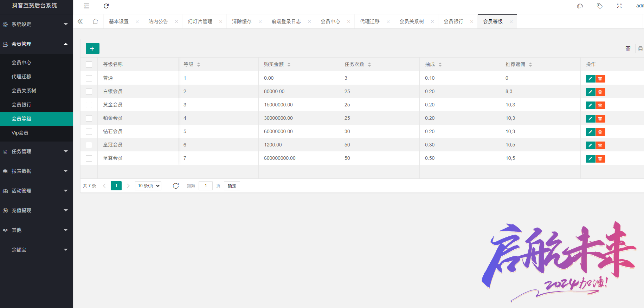Switch to the 前端登录日志 tab

286,21
